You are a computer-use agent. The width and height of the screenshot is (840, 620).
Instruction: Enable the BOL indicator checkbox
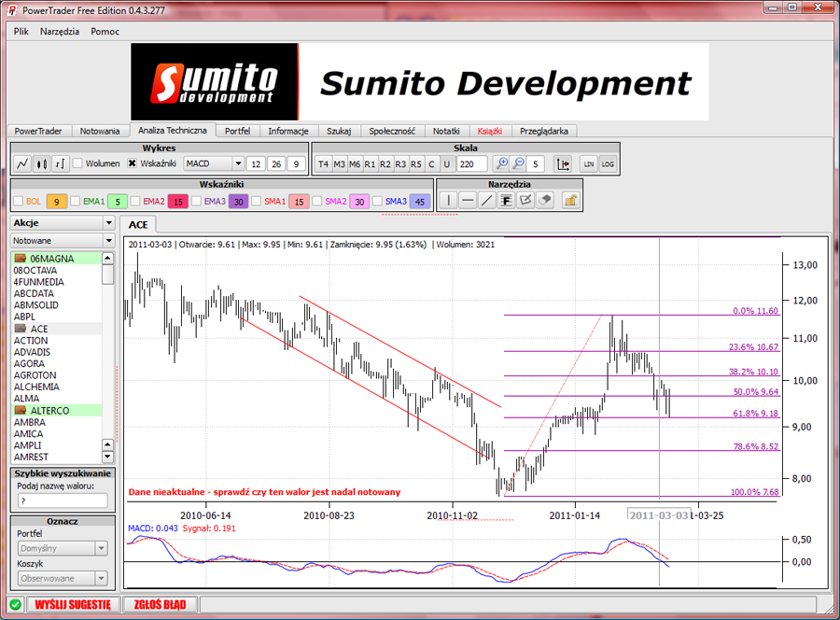point(19,201)
